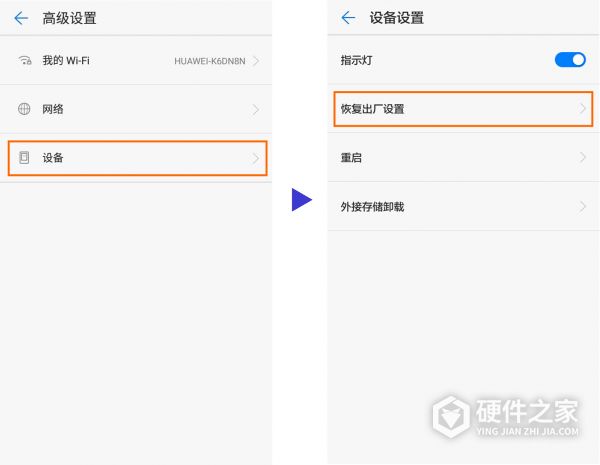Screen dimensions: 600x465
Task: Open the 重启 row chevron
Action: tap(583, 157)
